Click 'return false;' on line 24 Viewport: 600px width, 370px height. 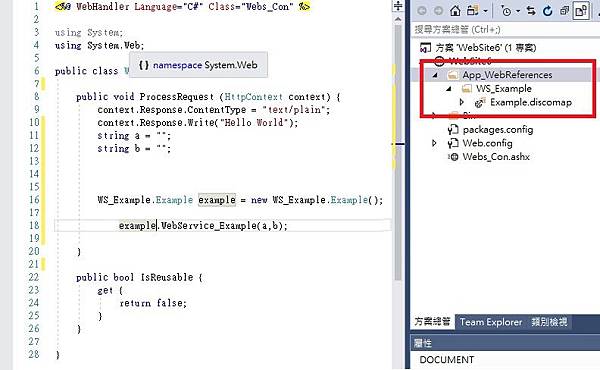coord(153,303)
